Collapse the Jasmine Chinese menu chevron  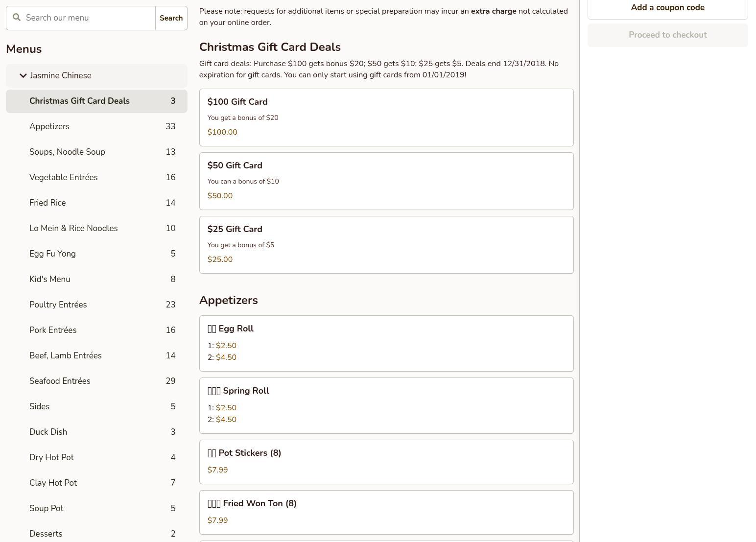click(23, 75)
